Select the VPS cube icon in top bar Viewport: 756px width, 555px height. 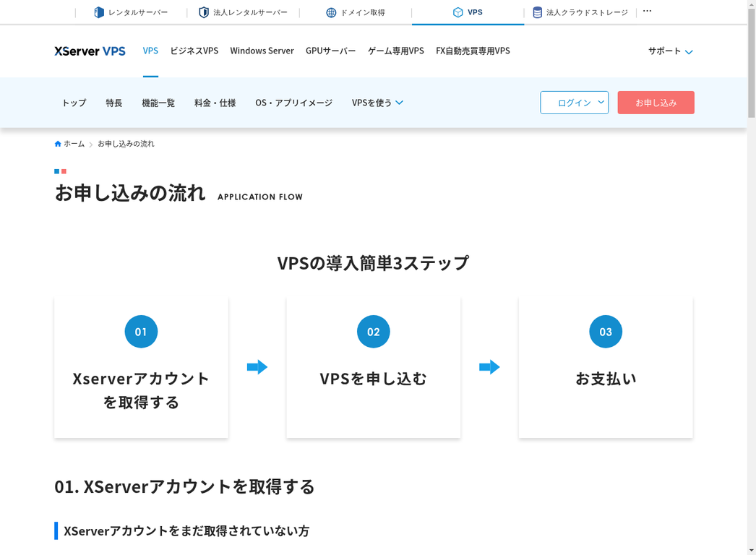pos(458,12)
